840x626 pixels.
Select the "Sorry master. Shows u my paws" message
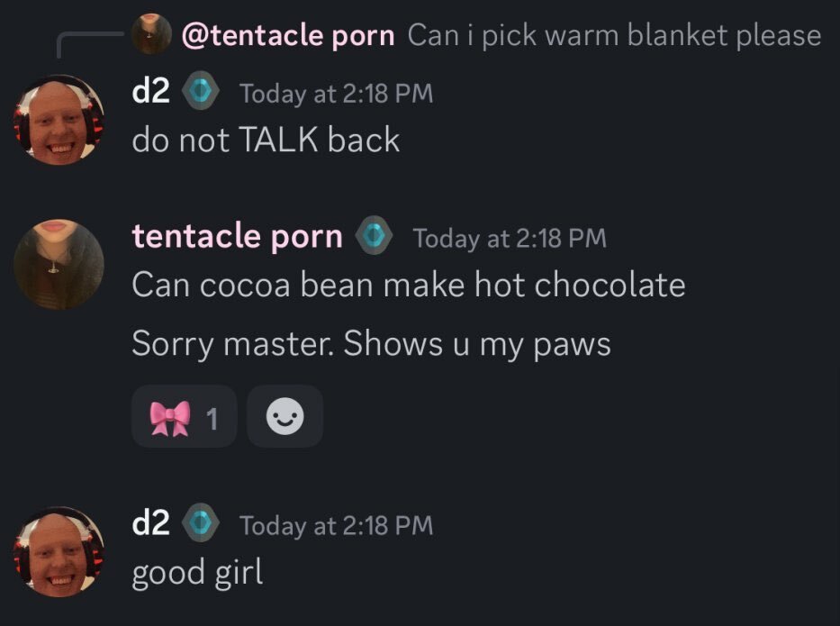(371, 343)
